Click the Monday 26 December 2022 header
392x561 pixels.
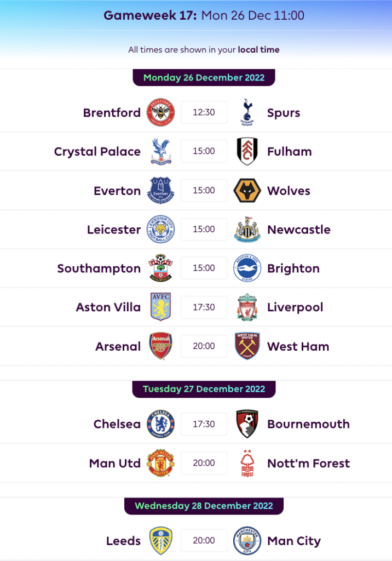point(203,77)
